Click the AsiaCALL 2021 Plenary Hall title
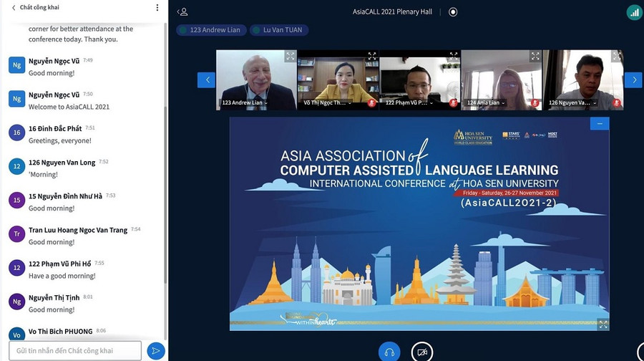The height and width of the screenshot is (361, 644). click(392, 12)
